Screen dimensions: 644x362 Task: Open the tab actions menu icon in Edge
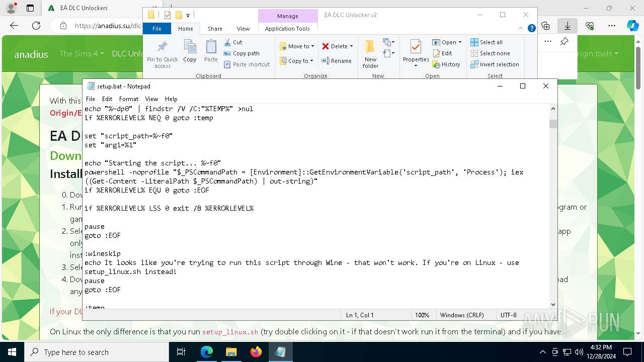click(x=30, y=8)
